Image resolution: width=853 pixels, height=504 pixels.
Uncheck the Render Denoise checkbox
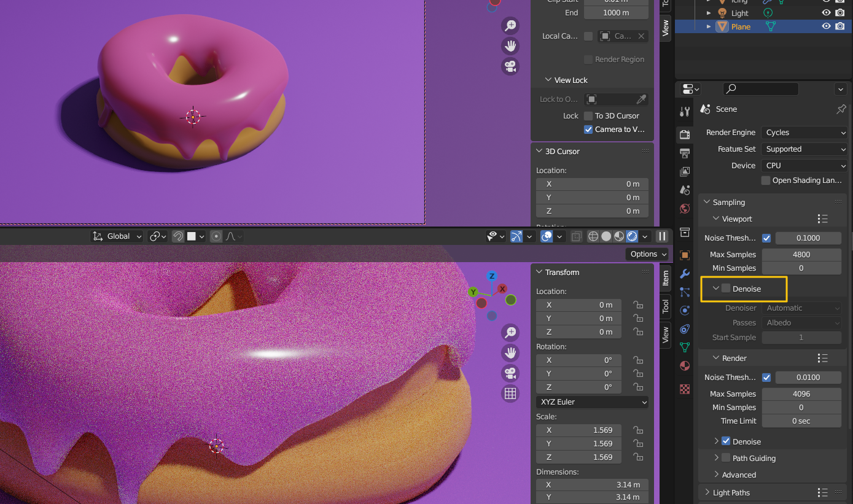click(x=726, y=441)
